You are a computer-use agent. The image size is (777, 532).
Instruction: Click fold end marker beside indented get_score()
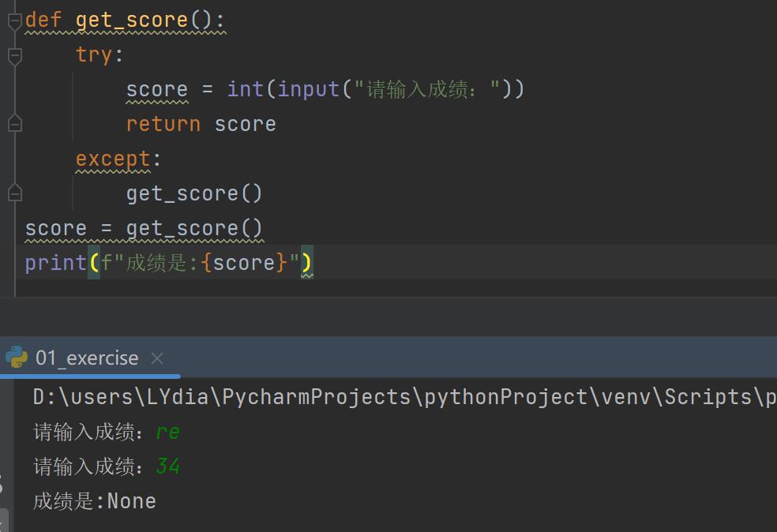coord(14,193)
